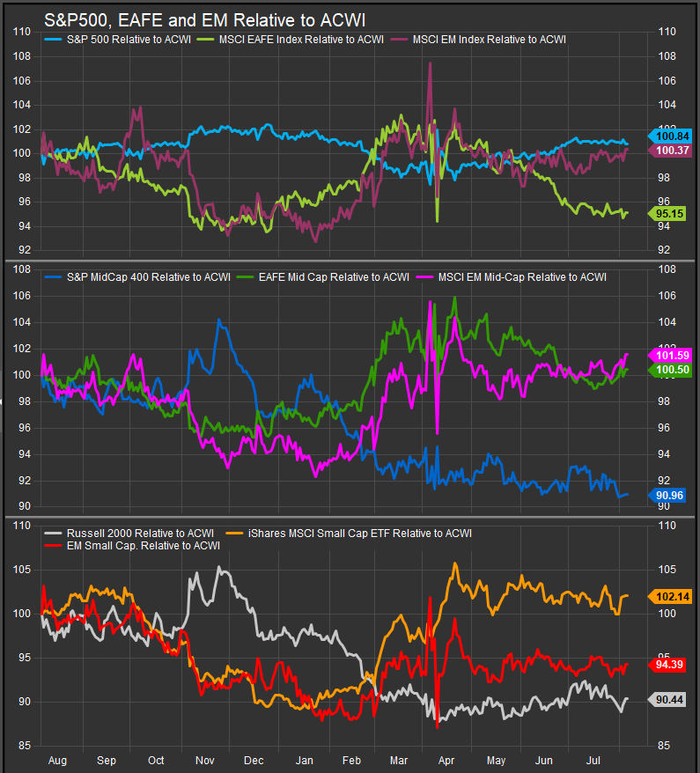This screenshot has width=700, height=773.
Task: Click the MSCI EAFE Index Relative to ACWI legend
Action: (301, 40)
